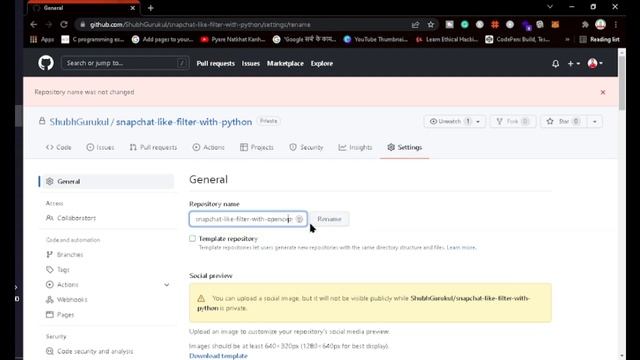The height and width of the screenshot is (360, 640).
Task: Open the plus create-new dropdown
Action: (x=573, y=64)
